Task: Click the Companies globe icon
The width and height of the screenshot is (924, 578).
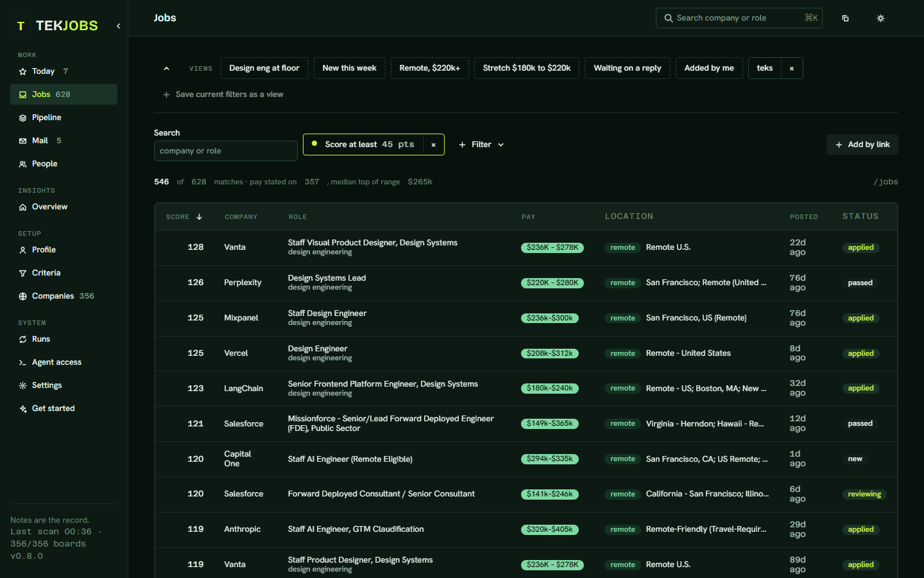Action: [22, 296]
